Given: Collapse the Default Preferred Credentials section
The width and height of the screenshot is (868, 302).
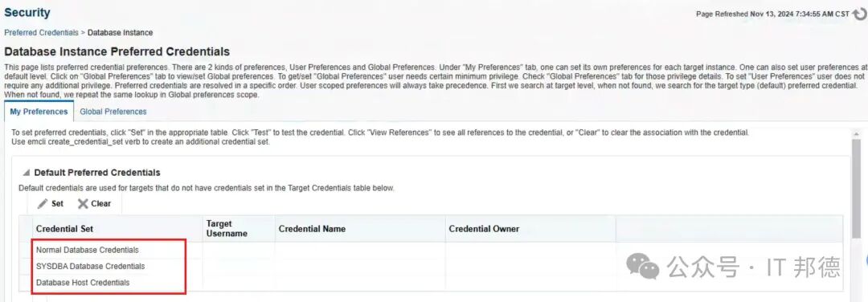Looking at the screenshot, I should click(26, 173).
